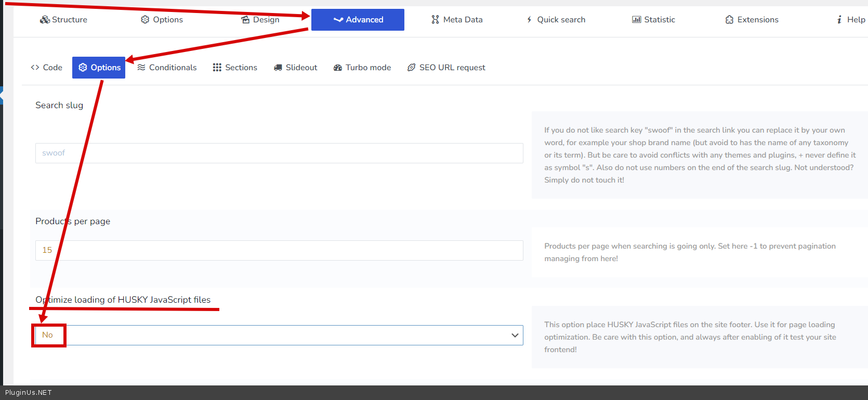Viewport: 868px width, 400px height.
Task: Click the gear icon beside top Options
Action: click(x=145, y=20)
